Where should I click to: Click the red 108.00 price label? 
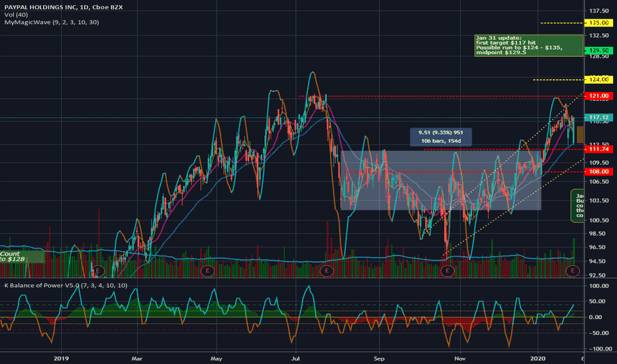(x=598, y=171)
